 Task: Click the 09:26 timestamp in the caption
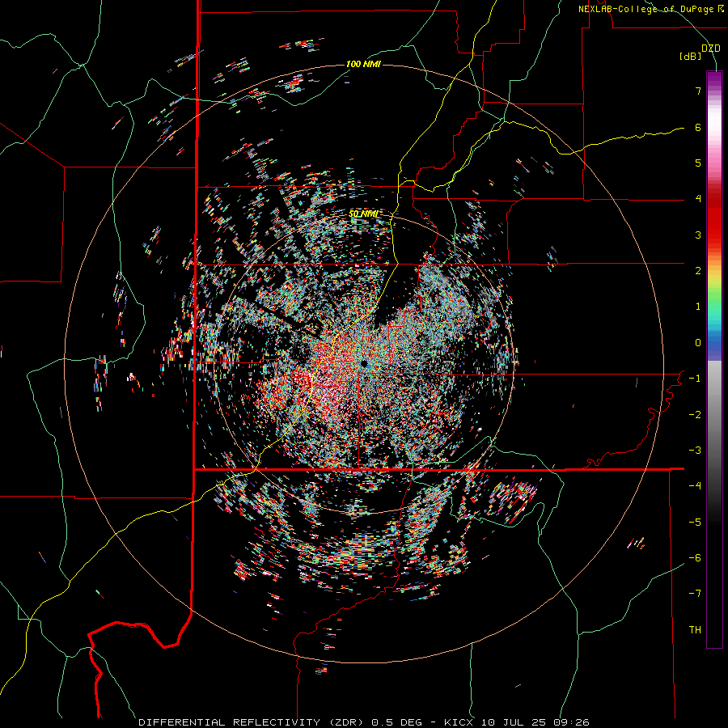[571, 722]
